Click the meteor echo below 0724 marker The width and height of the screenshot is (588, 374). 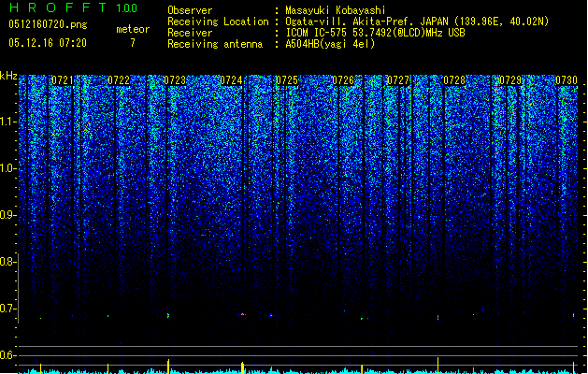(243, 314)
